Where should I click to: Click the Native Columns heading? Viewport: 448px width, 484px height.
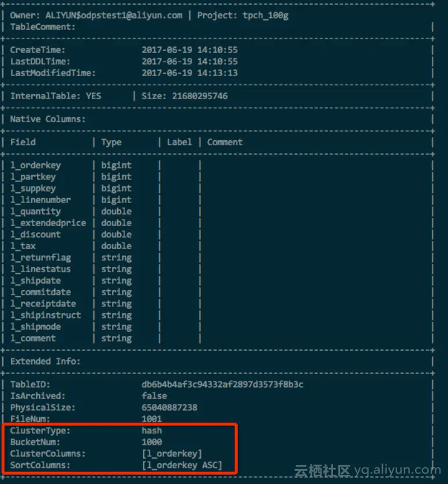[x=47, y=119]
